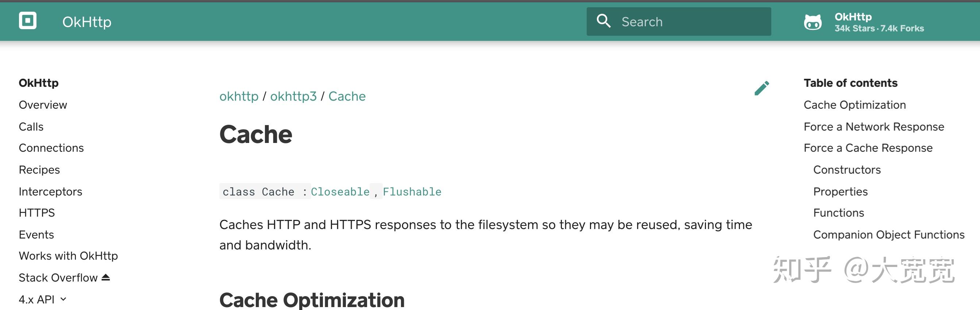Screen dimensions: 980x310
Task: Click the okhttp3 breadcrumb link
Action: (x=293, y=96)
